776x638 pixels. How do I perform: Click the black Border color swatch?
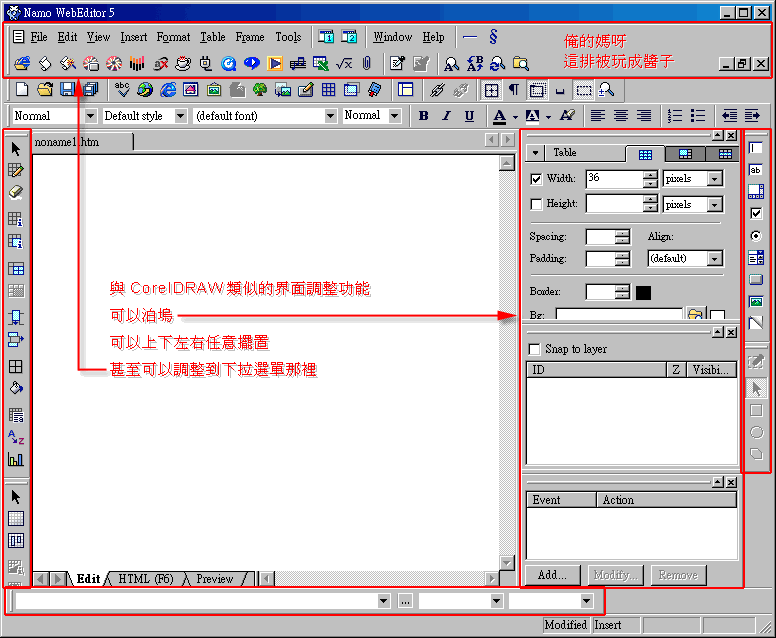tap(643, 293)
